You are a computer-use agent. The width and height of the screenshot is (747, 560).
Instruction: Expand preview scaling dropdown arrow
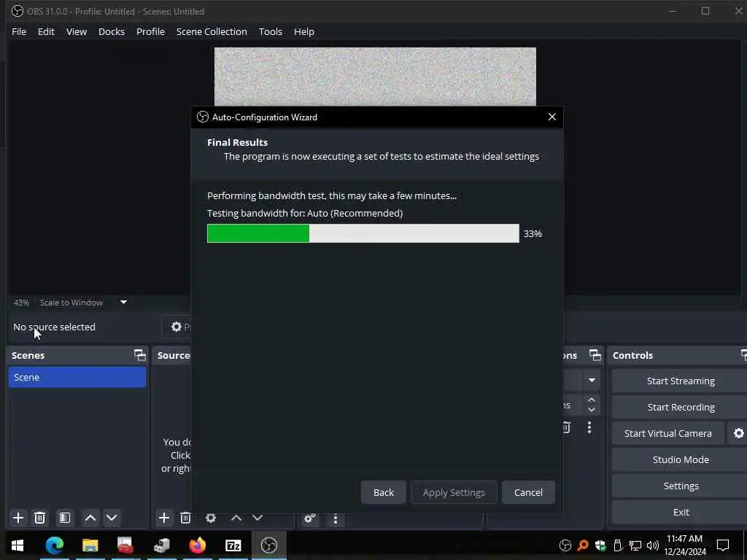123,302
